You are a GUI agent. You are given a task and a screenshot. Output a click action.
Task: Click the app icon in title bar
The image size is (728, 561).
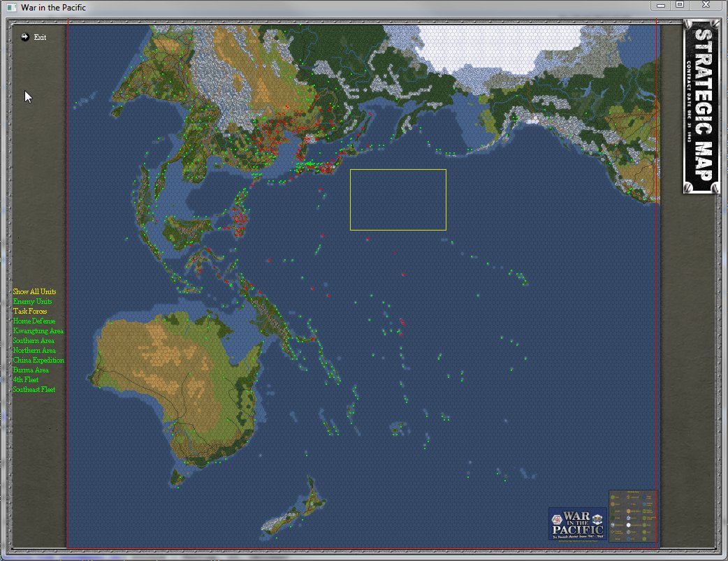11,8
